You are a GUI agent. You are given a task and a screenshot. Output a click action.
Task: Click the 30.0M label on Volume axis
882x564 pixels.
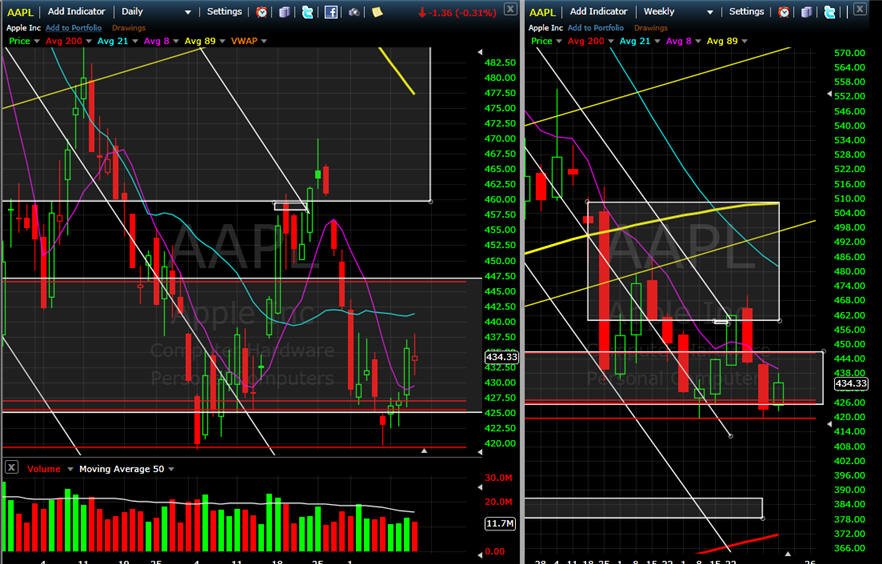coord(498,477)
